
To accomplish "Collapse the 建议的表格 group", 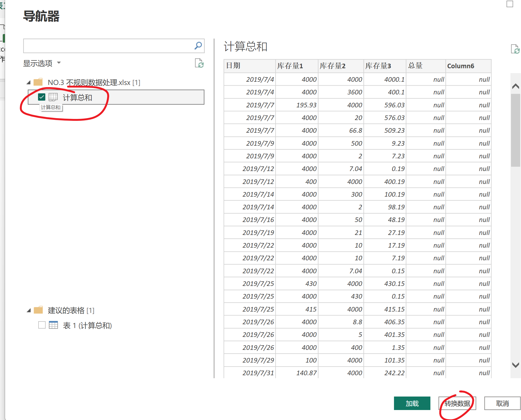I will pos(29,310).
